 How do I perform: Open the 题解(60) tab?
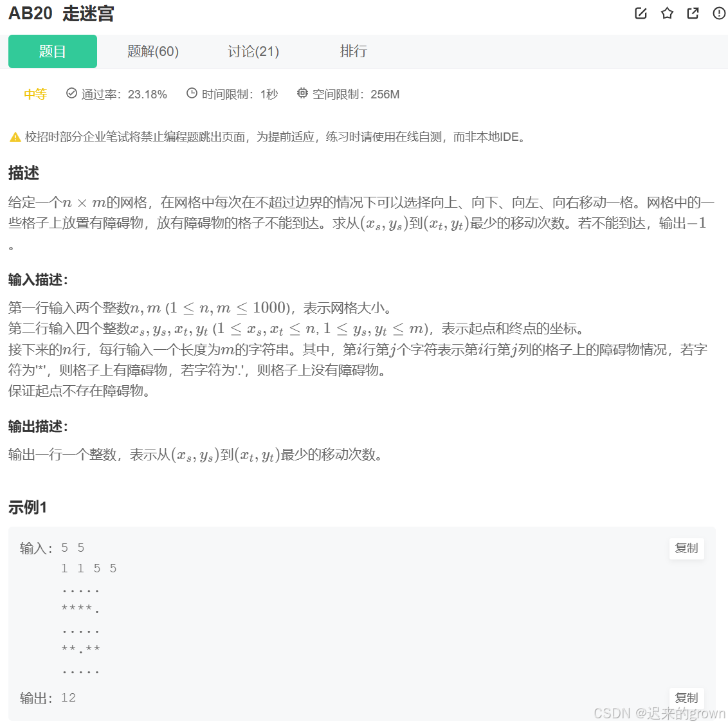[153, 51]
